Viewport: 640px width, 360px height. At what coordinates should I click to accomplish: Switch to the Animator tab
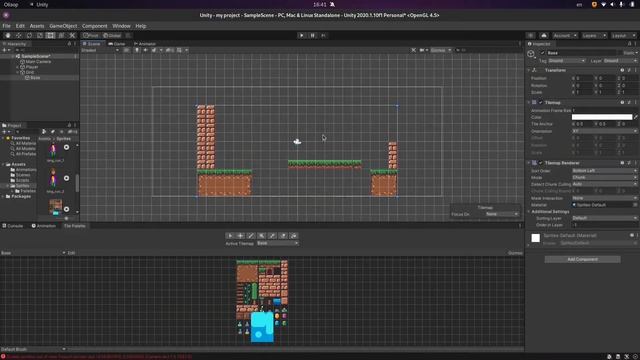coord(145,44)
